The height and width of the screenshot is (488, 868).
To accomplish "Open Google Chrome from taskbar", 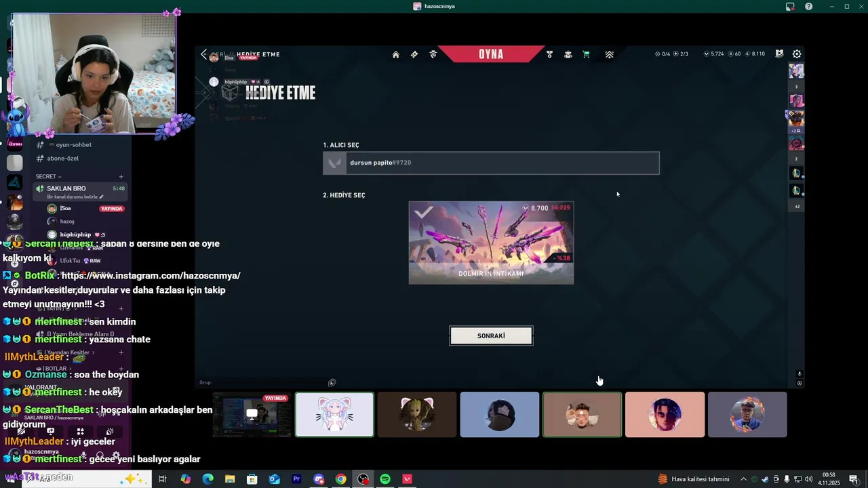I will (341, 479).
